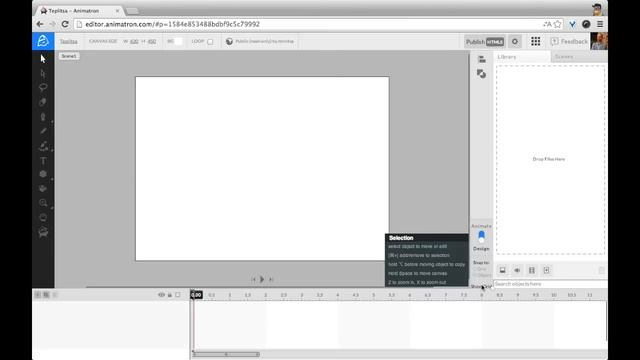Open translate page icon in address bar
This screenshot has height=360, width=640.
547,24
